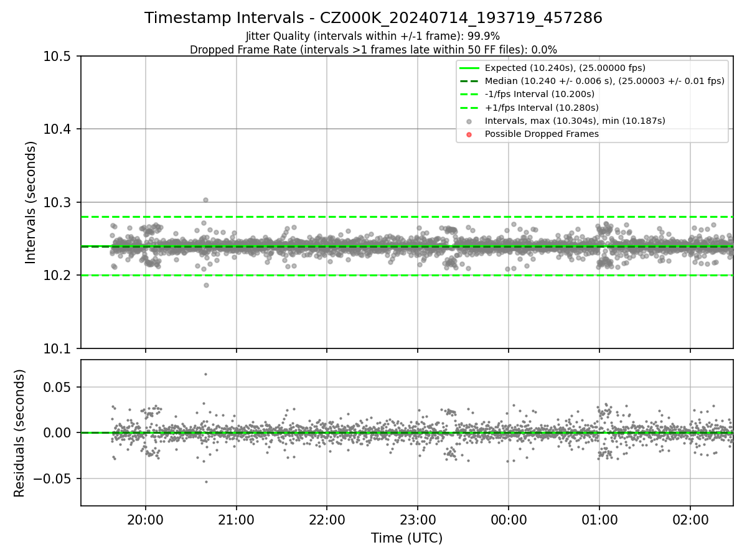Click the x-axis tick label '23:00'
This screenshot has width=747, height=560.
pyautogui.click(x=418, y=520)
